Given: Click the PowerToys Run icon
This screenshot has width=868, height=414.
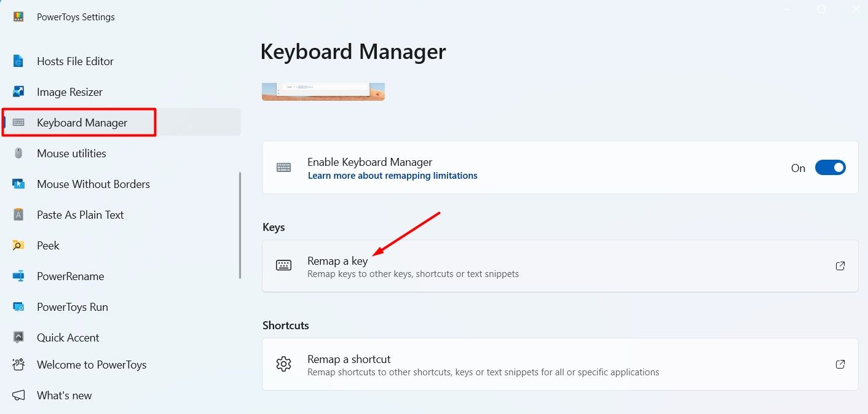Looking at the screenshot, I should click(18, 307).
